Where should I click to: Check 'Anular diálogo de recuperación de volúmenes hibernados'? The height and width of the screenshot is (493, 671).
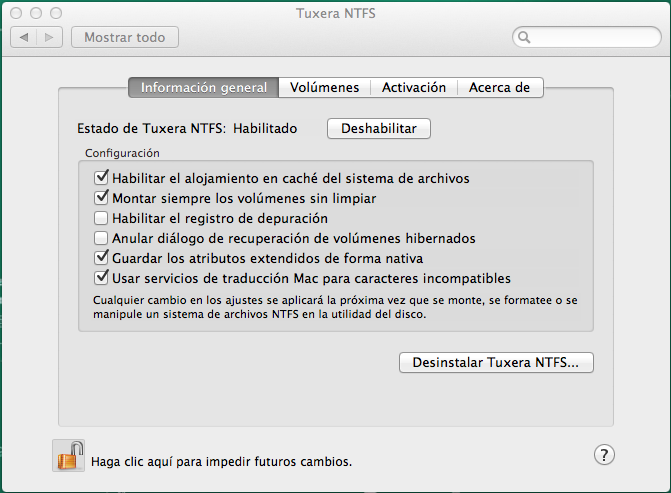click(101, 238)
